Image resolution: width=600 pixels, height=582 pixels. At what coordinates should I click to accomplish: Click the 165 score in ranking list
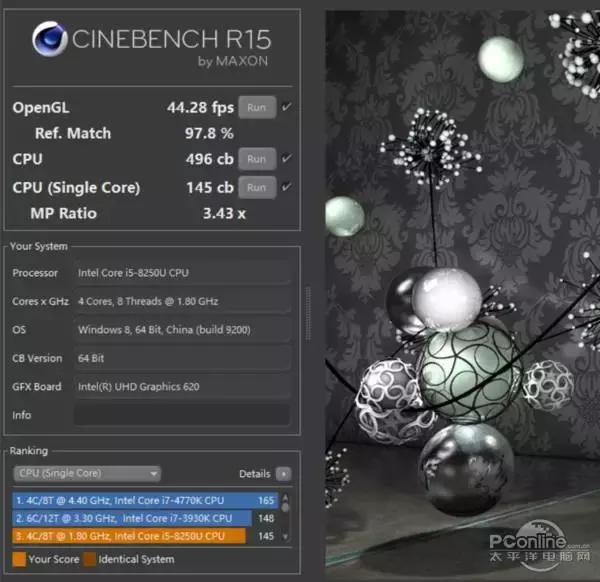click(x=266, y=500)
